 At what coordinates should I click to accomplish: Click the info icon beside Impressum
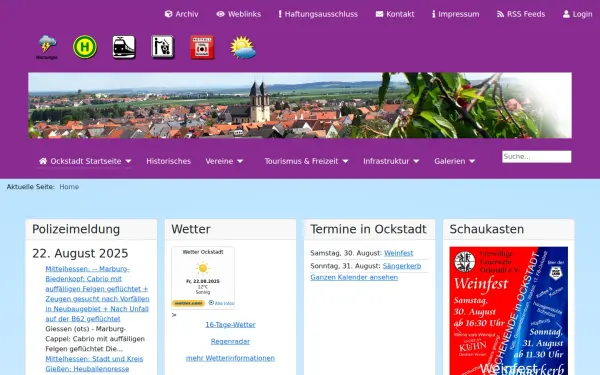tap(434, 14)
